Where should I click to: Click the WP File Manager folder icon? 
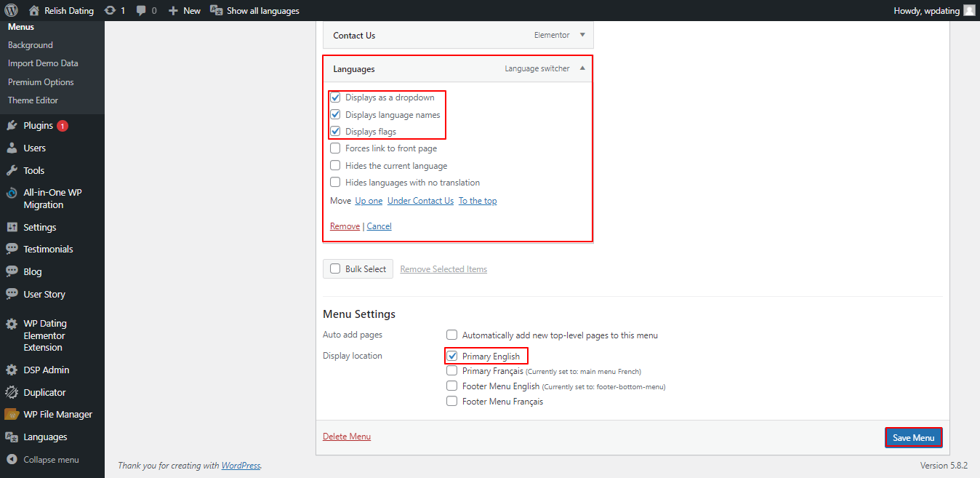coord(12,415)
